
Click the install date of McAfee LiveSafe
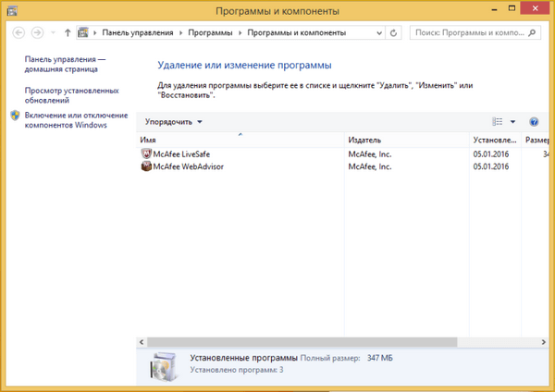coord(491,154)
